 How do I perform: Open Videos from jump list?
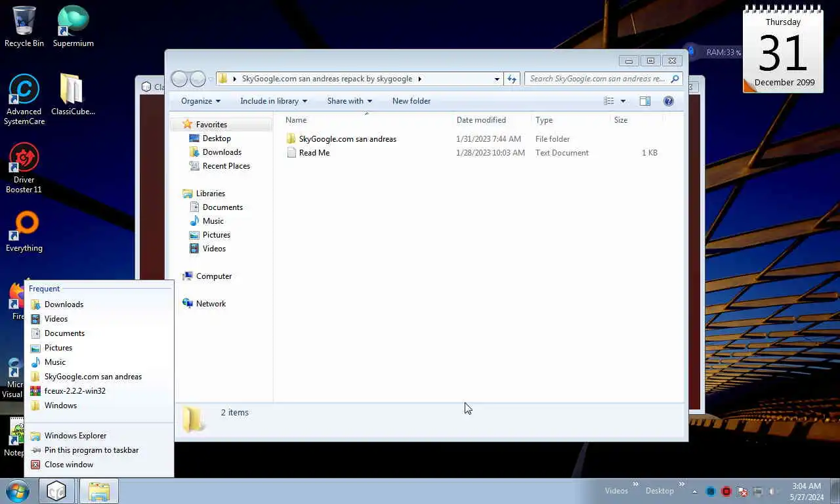click(99, 319)
